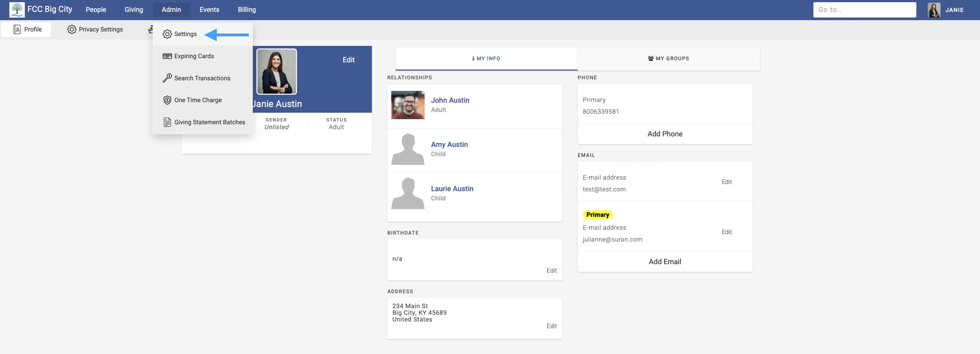Screen dimensions: 980x354
Task: Open the Admin menu in navigation bar
Action: pyautogui.click(x=171, y=10)
